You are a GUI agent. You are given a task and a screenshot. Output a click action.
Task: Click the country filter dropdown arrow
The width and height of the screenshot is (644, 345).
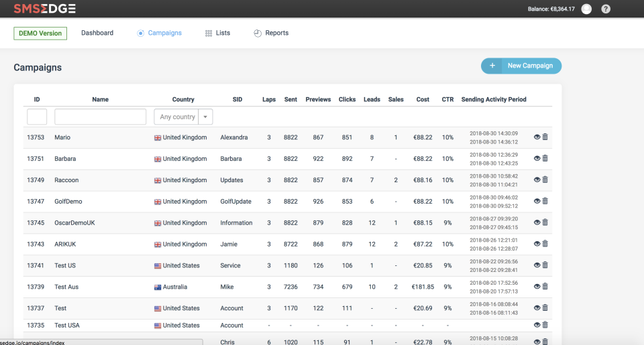pyautogui.click(x=205, y=117)
